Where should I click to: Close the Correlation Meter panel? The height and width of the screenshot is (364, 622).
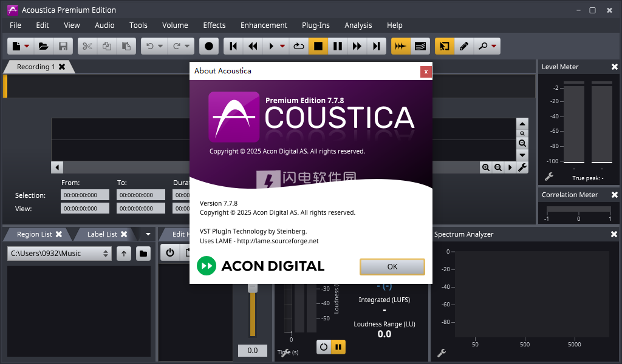(x=615, y=195)
